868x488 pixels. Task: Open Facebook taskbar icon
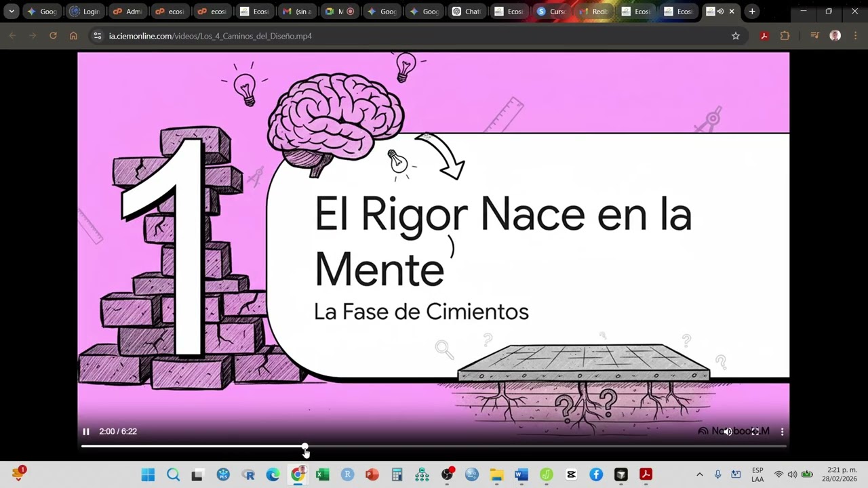pyautogui.click(x=596, y=474)
